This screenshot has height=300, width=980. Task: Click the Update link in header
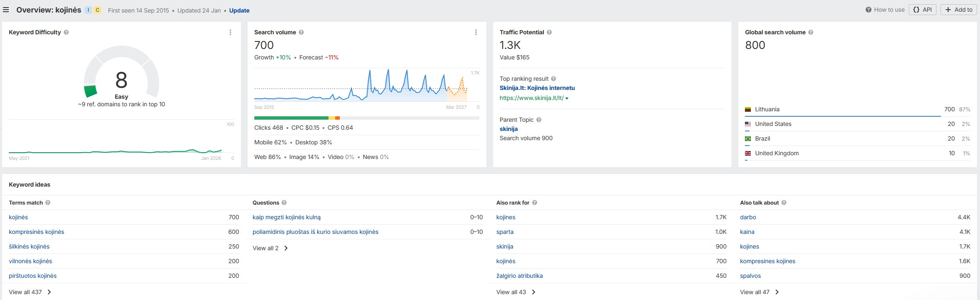pos(239,10)
